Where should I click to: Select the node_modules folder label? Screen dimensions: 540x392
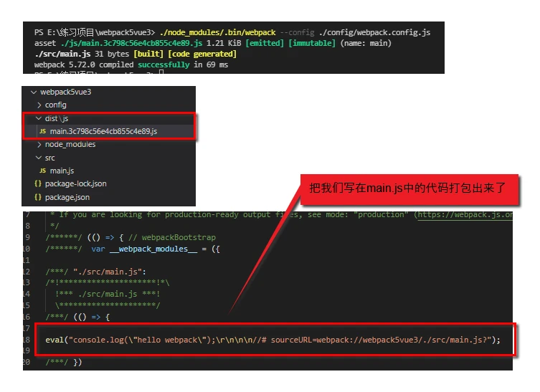coord(70,145)
